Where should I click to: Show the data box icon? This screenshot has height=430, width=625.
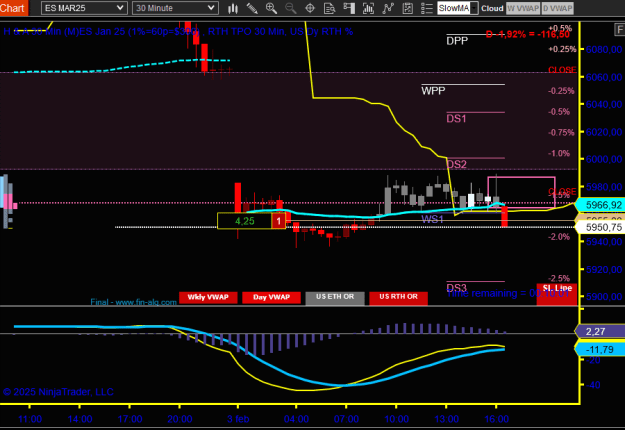click(329, 8)
